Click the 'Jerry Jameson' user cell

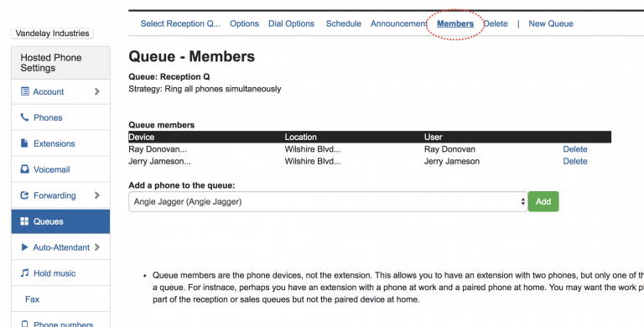[x=452, y=161]
